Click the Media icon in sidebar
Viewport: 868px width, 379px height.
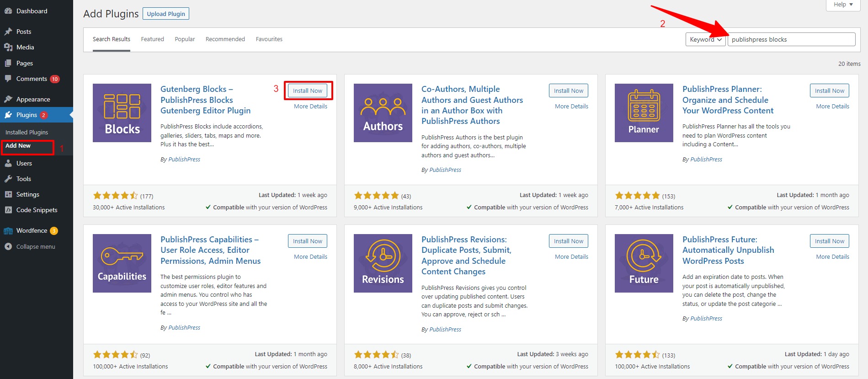click(x=8, y=47)
